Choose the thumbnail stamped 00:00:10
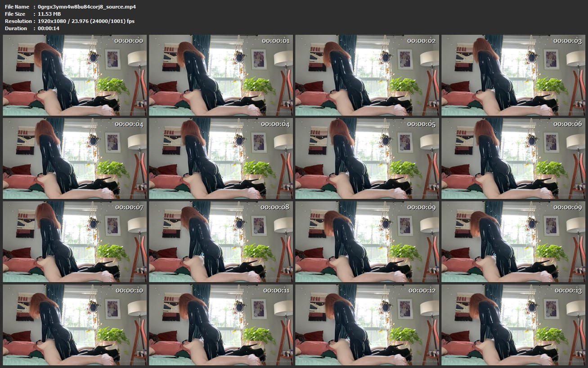Image resolution: width=588 pixels, height=368 pixels. click(x=75, y=325)
